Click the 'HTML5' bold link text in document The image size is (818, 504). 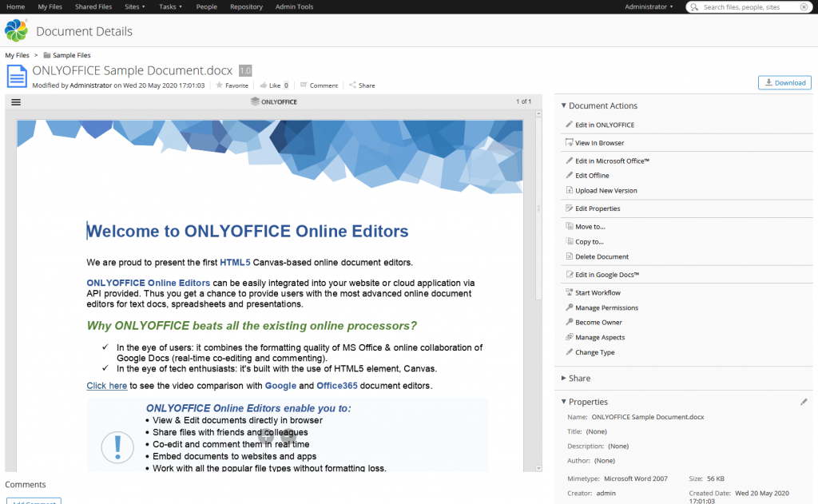(235, 263)
